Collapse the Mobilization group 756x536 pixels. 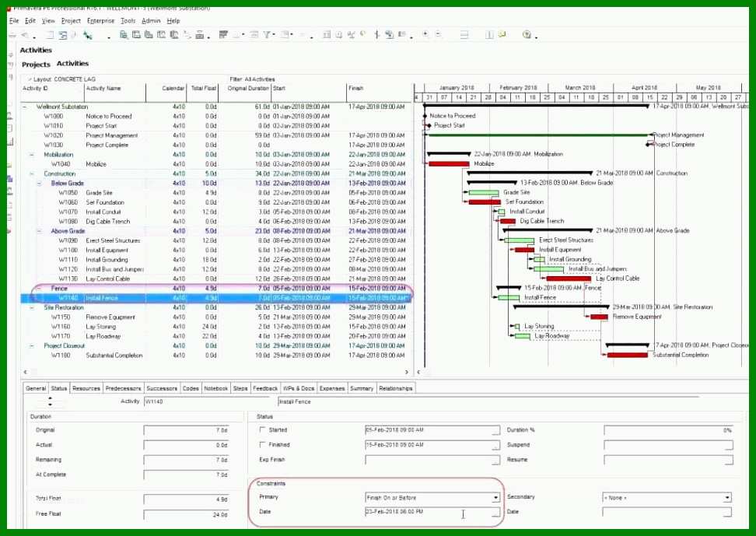pos(32,155)
